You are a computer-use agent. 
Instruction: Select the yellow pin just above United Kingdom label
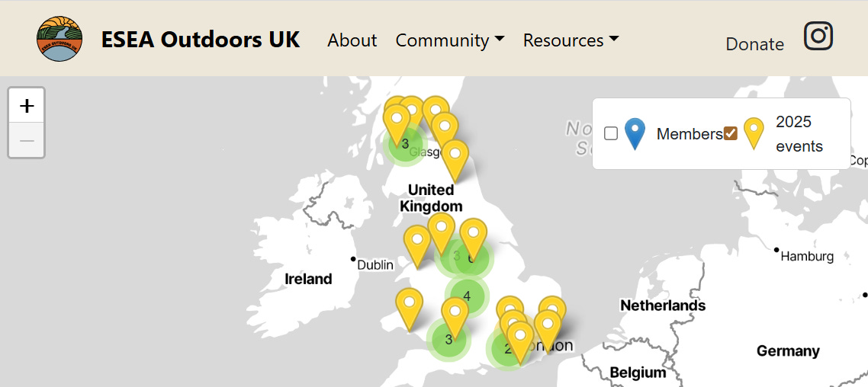tap(455, 160)
